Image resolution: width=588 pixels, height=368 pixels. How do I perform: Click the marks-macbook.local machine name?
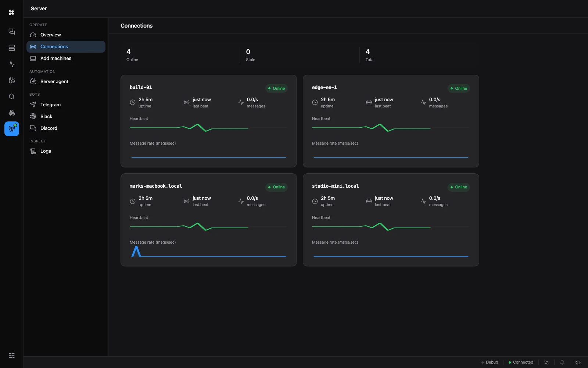click(x=156, y=186)
